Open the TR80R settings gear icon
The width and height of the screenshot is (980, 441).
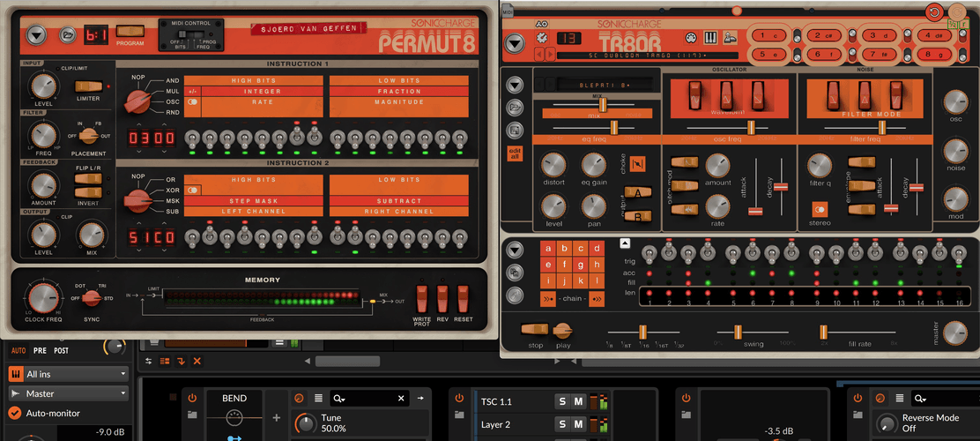point(542,39)
